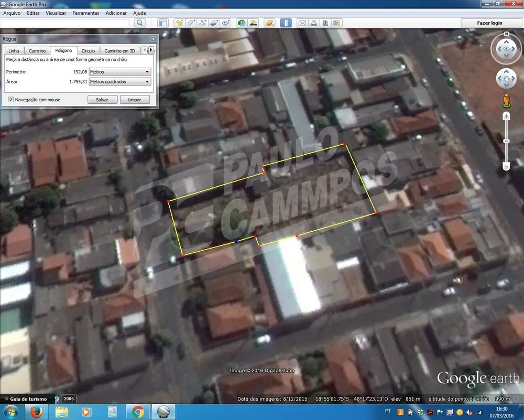This screenshot has width=524, height=420.
Task: Click the Salvar button
Action: (102, 99)
